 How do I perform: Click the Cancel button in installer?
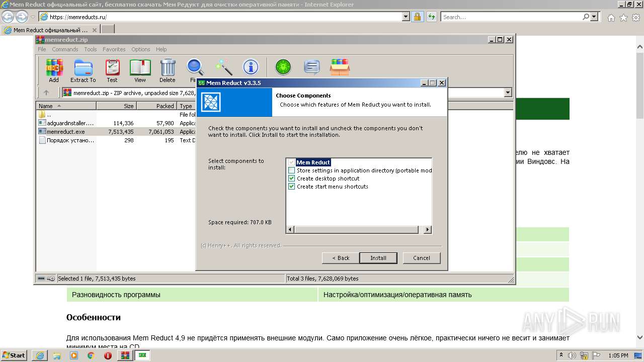click(x=422, y=258)
